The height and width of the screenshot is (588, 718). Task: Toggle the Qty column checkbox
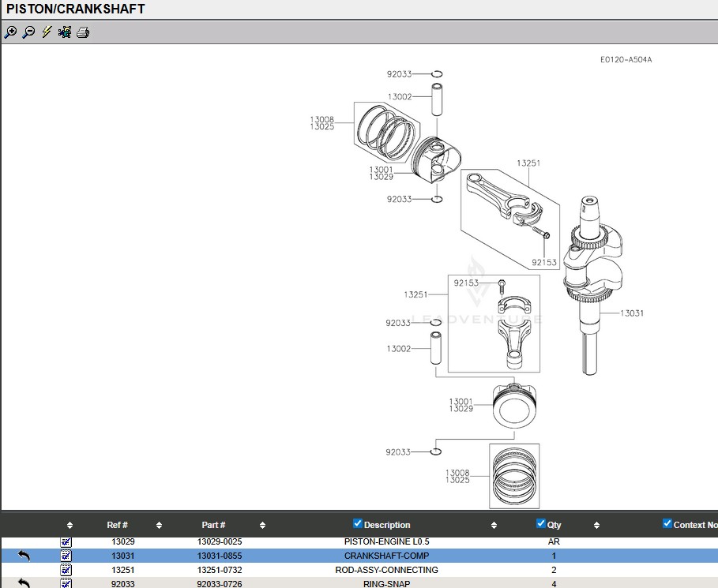(x=541, y=523)
